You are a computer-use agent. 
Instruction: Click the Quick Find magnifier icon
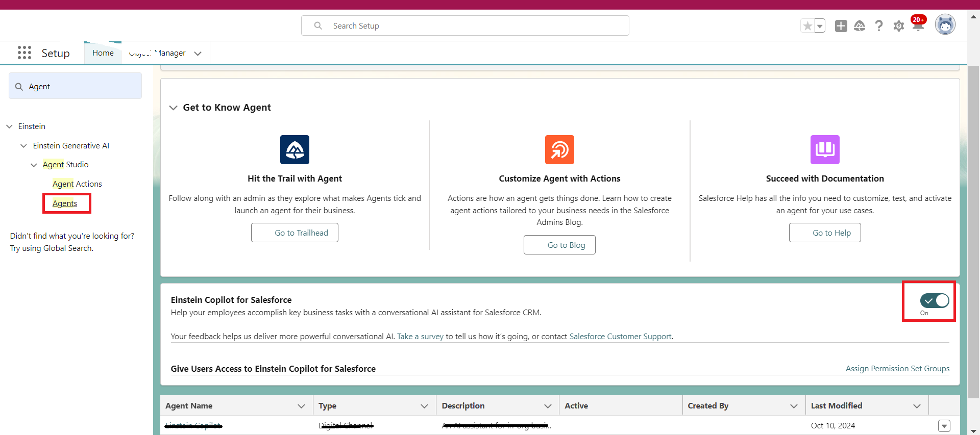pyautogui.click(x=19, y=87)
